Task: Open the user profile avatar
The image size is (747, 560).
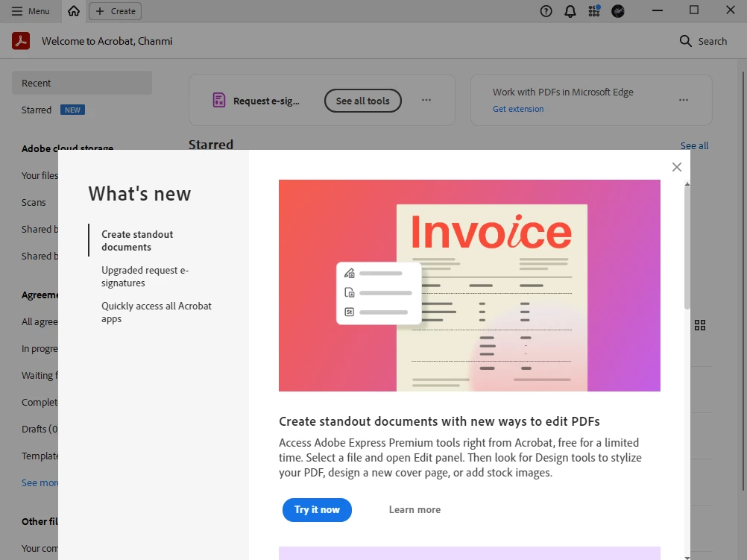Action: pos(618,11)
